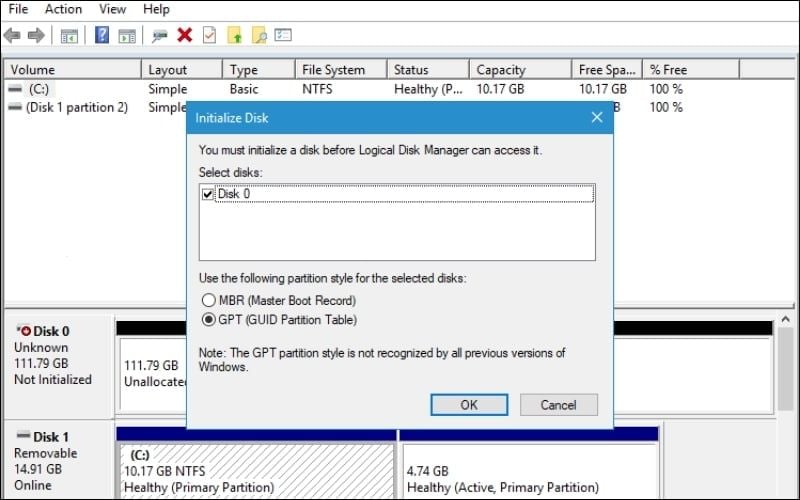The image size is (800, 500).
Task: Open the Action menu
Action: tap(63, 9)
